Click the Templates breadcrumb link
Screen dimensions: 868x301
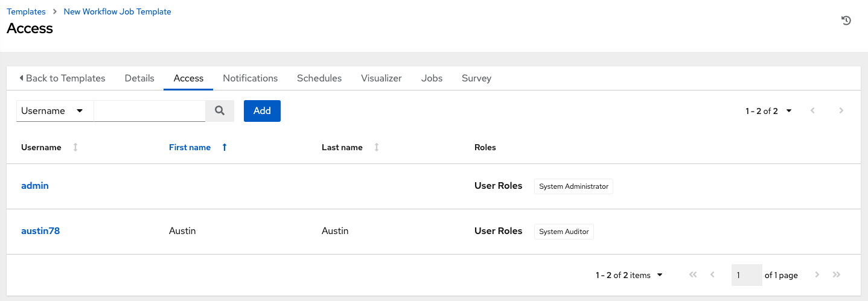(26, 11)
